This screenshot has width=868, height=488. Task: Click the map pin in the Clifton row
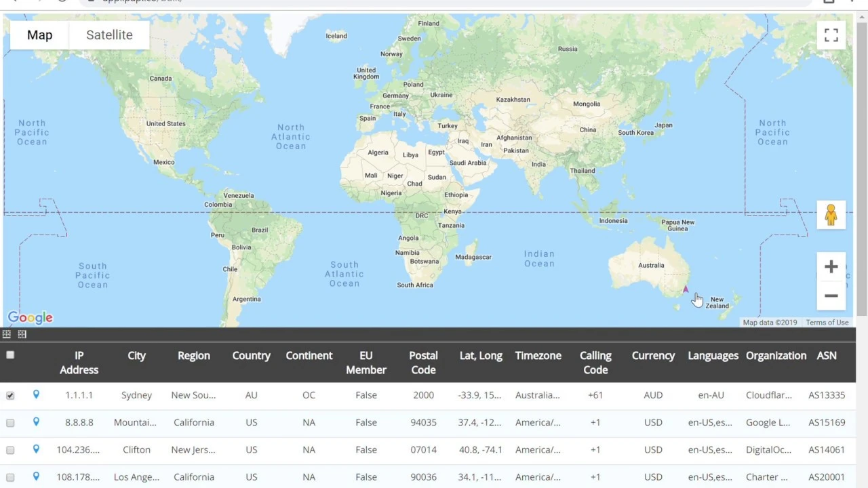(36, 449)
